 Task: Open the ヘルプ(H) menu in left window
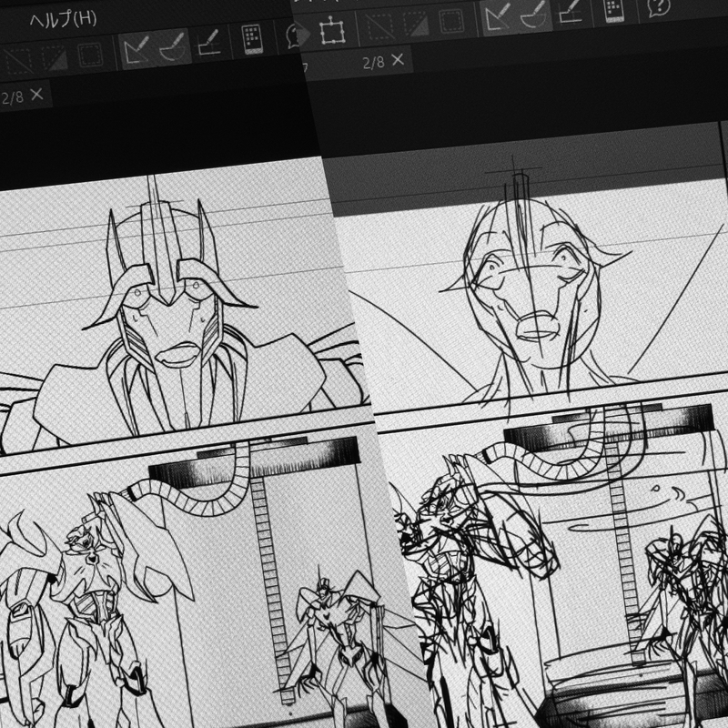tap(63, 19)
